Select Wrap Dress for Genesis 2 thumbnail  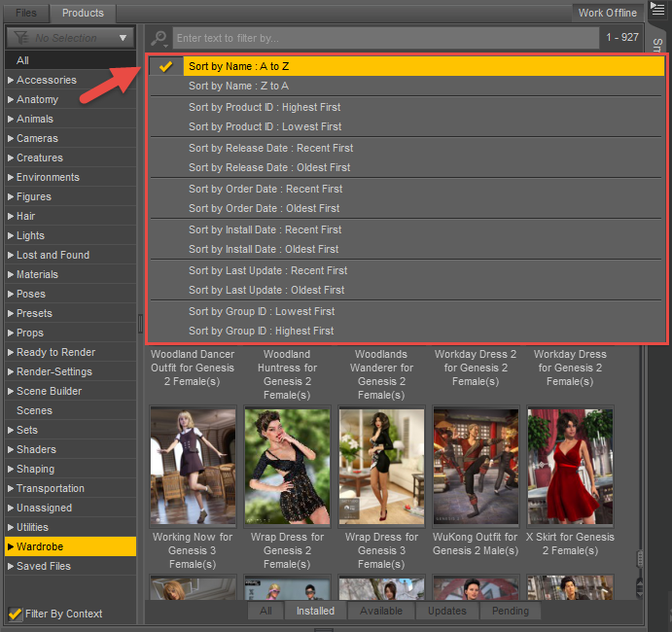click(287, 467)
